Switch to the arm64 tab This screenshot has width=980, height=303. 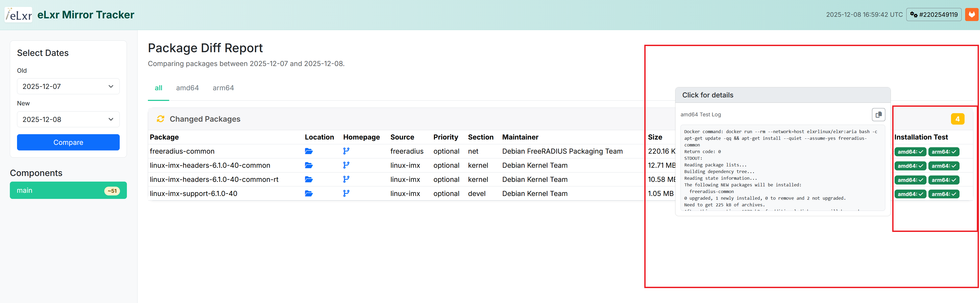[223, 88]
